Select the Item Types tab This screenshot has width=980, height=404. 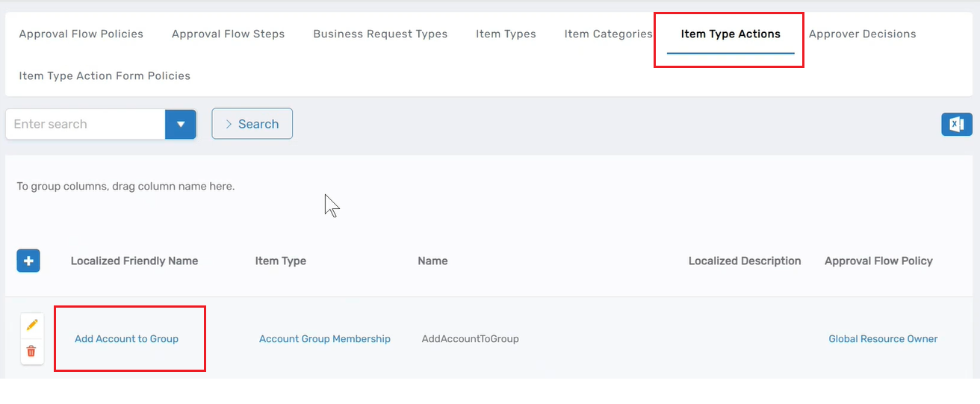(506, 34)
